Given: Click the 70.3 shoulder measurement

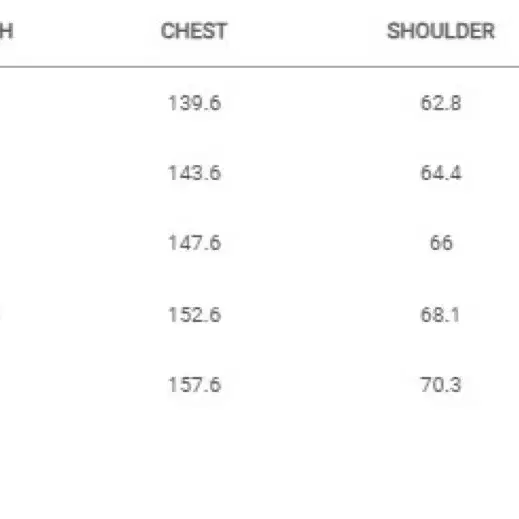Looking at the screenshot, I should [441, 385].
